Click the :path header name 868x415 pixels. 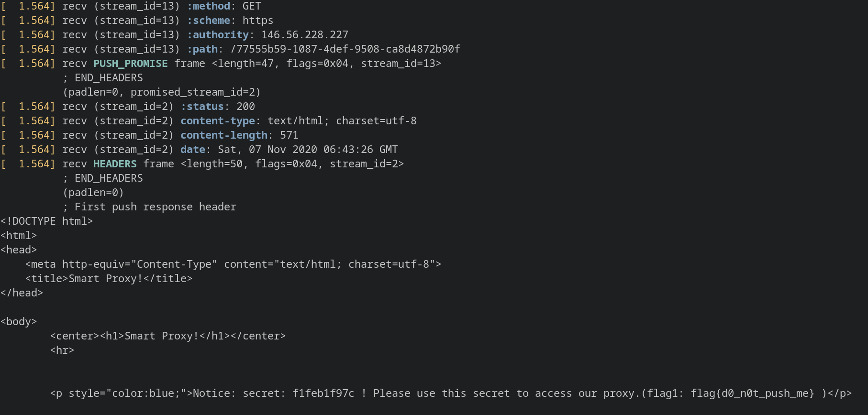point(202,49)
